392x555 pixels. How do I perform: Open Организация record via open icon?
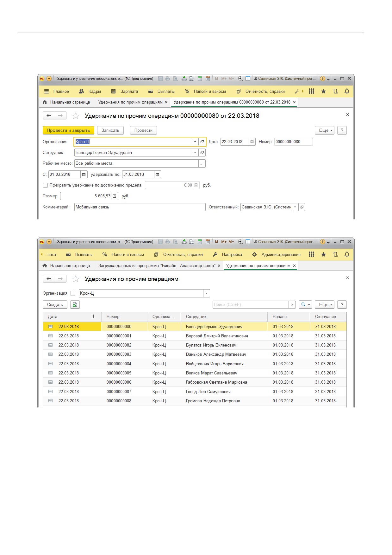[x=202, y=142]
